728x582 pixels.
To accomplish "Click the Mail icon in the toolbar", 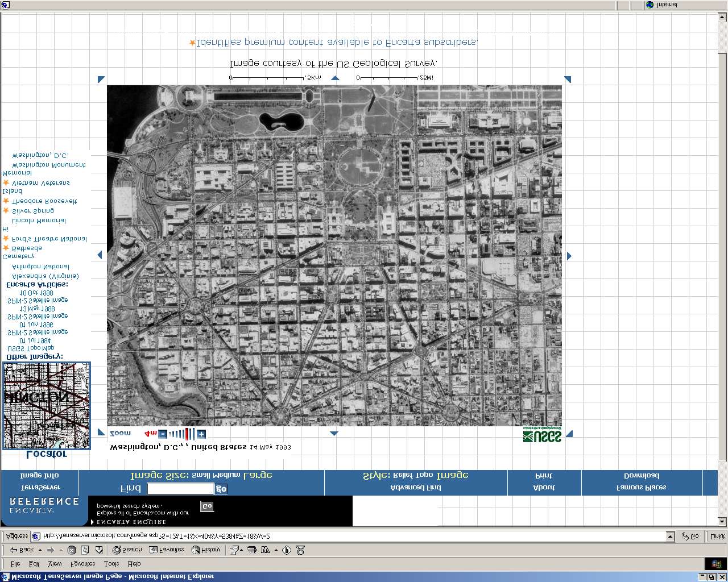I will [x=234, y=550].
